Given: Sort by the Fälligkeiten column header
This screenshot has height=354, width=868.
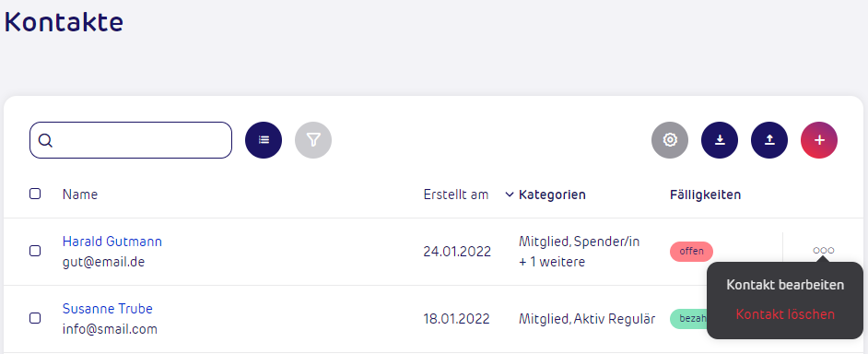Looking at the screenshot, I should click(x=705, y=195).
